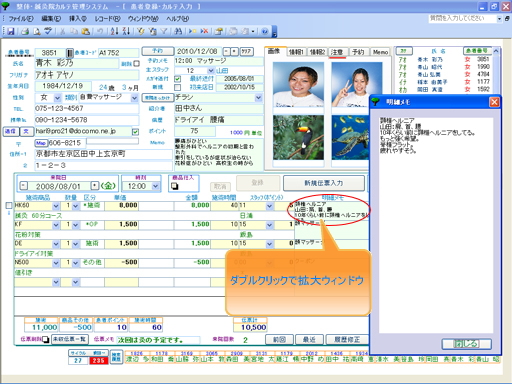Screen dimensions: 512x384
Task: Click the Copy toolbar icon
Action: click(74, 31)
